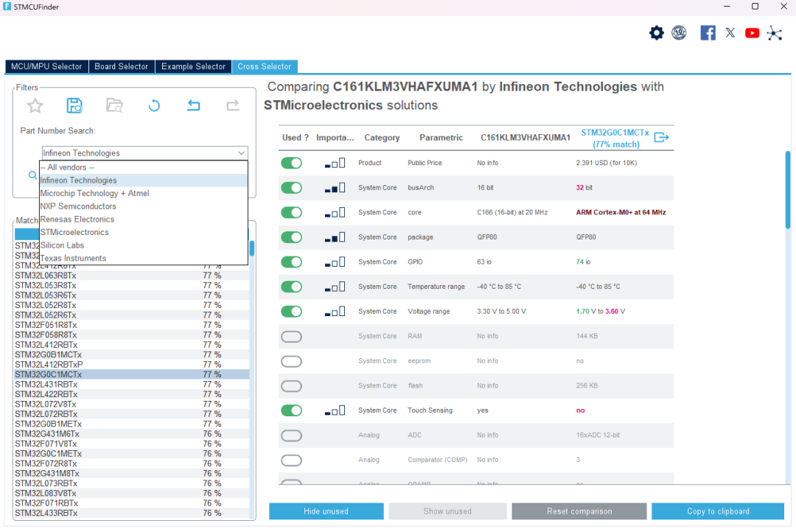This screenshot has height=532, width=796.
Task: Select Silicon Labs vendor option
Action: 144,245
